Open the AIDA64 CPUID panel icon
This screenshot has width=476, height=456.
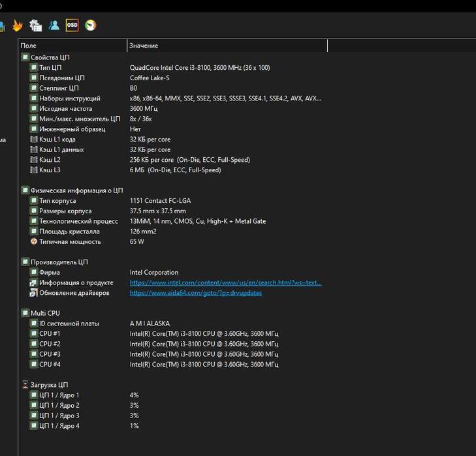[35, 25]
